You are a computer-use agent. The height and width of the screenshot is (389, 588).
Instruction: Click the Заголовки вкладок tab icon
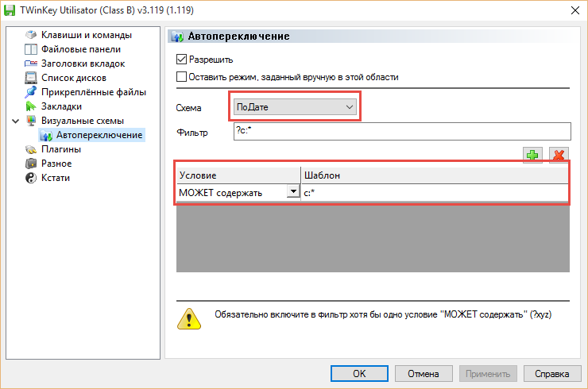coord(31,64)
